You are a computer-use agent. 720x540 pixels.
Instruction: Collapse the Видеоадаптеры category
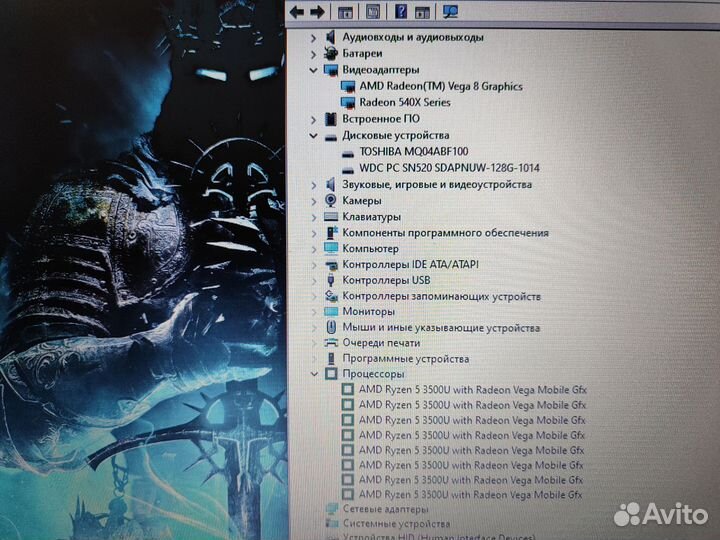click(314, 70)
